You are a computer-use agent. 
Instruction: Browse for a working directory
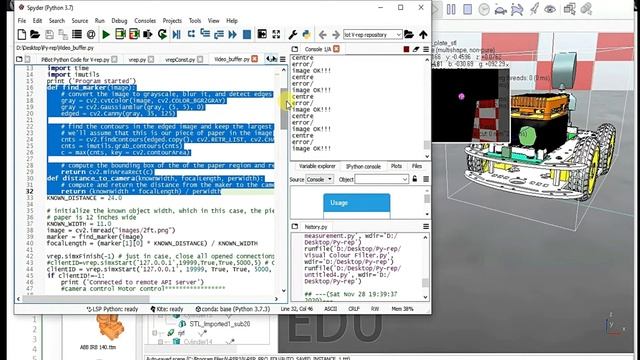(409, 34)
